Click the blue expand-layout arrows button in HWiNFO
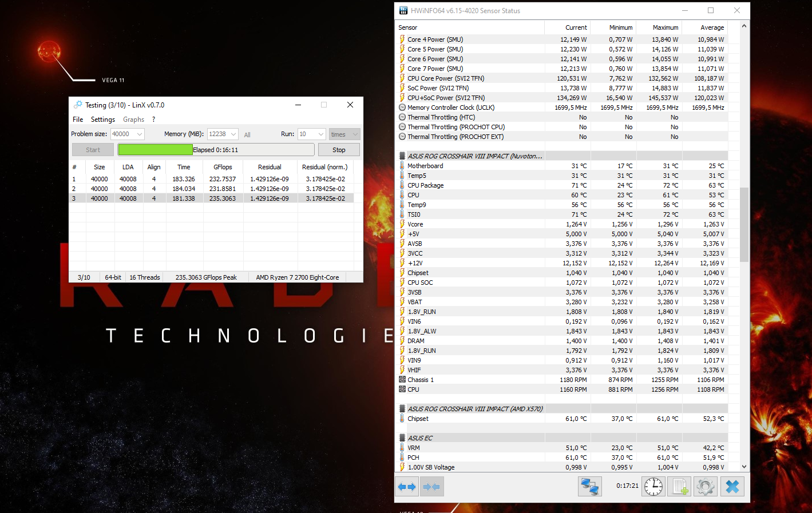 407,487
